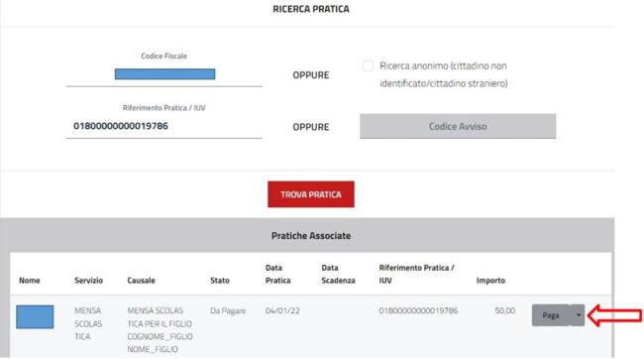The width and height of the screenshot is (644, 359).
Task: Tick the Ricerca anonimo checkbox
Action: pos(368,65)
